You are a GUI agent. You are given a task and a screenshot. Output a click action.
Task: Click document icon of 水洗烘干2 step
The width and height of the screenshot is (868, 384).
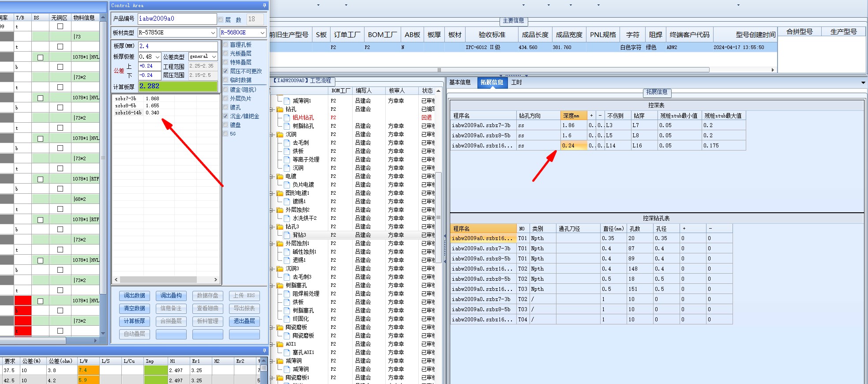click(x=287, y=218)
